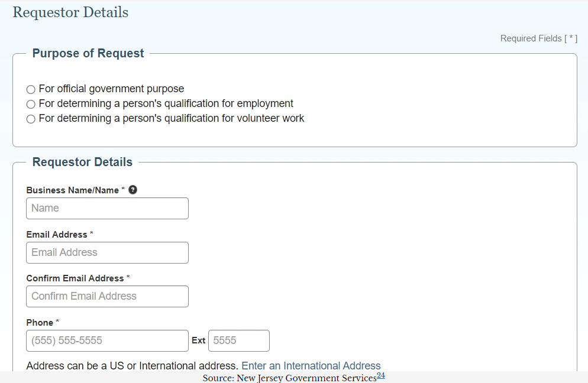Select 'For official government purpose' radio button
This screenshot has width=588, height=383.
point(31,89)
